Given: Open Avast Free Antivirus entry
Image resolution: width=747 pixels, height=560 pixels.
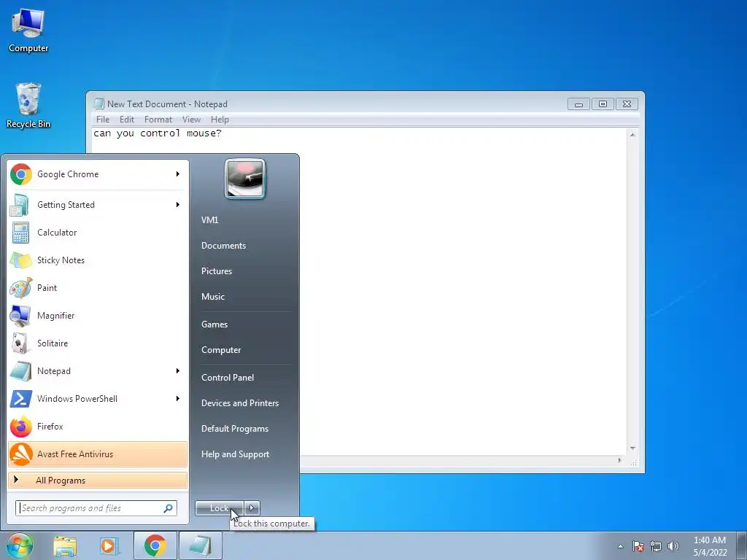Looking at the screenshot, I should coord(98,454).
